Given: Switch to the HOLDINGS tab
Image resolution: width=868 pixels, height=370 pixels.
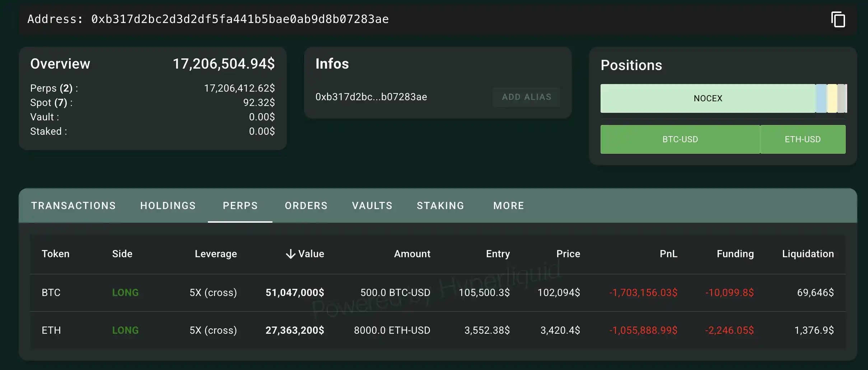Looking at the screenshot, I should [x=168, y=205].
